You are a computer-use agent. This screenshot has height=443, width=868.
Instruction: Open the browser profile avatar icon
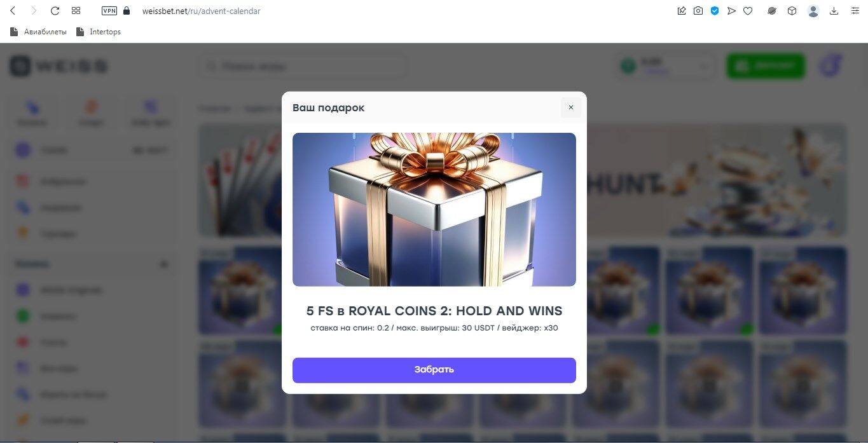813,11
